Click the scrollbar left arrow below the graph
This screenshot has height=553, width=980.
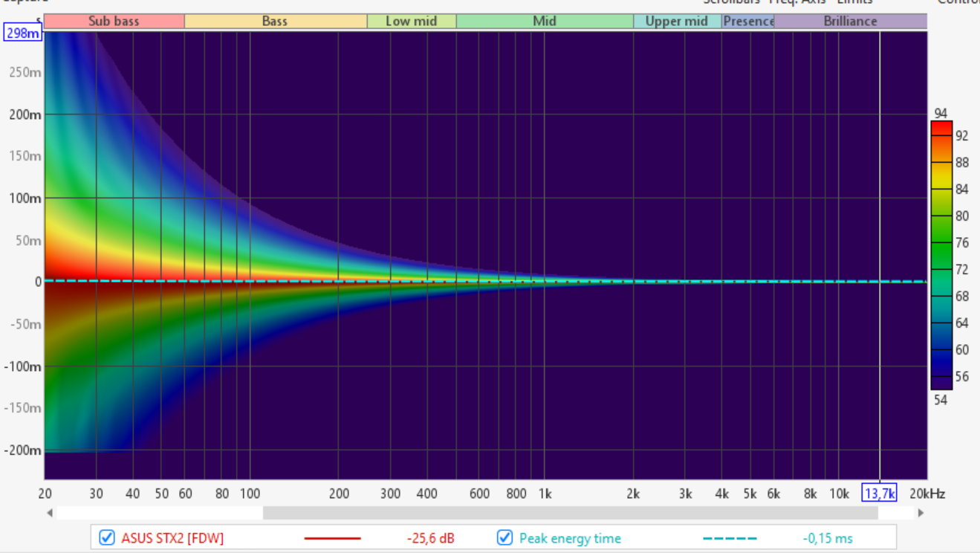point(50,513)
